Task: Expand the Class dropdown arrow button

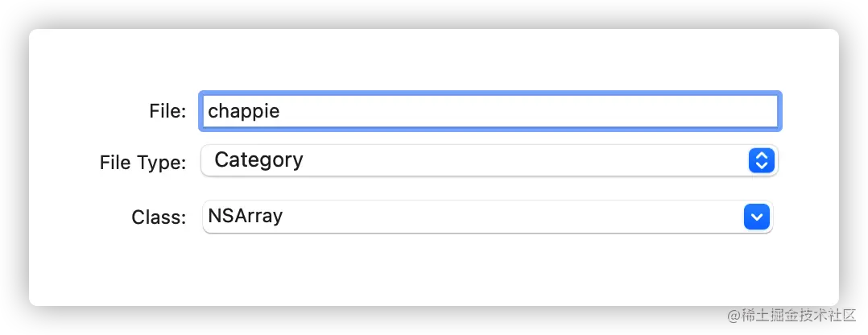Action: click(757, 217)
